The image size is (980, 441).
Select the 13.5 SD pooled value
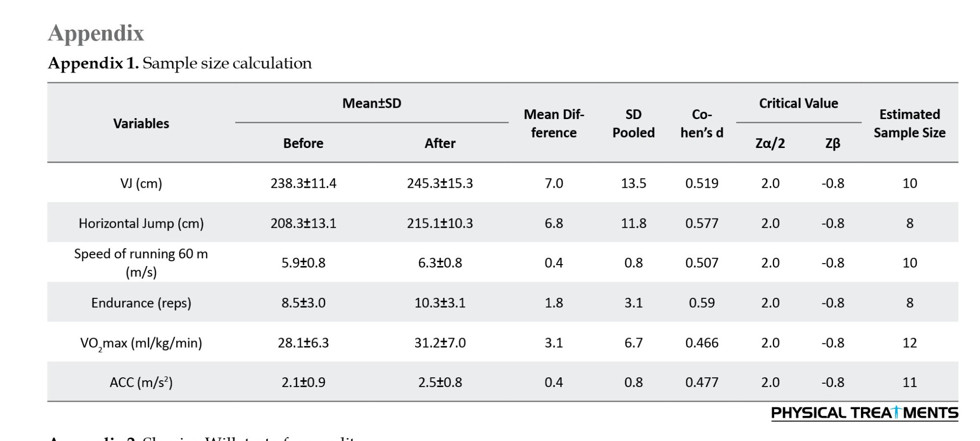634,183
